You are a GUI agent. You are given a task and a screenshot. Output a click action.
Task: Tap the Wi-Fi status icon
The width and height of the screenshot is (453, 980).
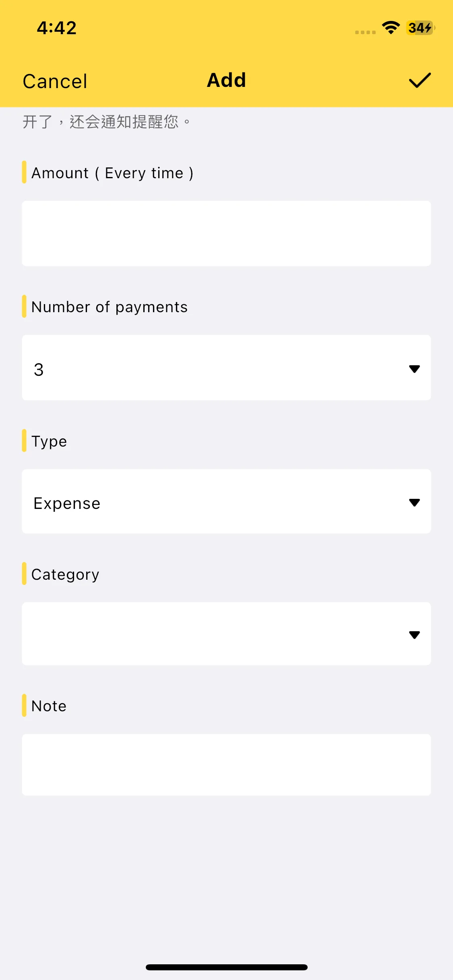pos(391,28)
